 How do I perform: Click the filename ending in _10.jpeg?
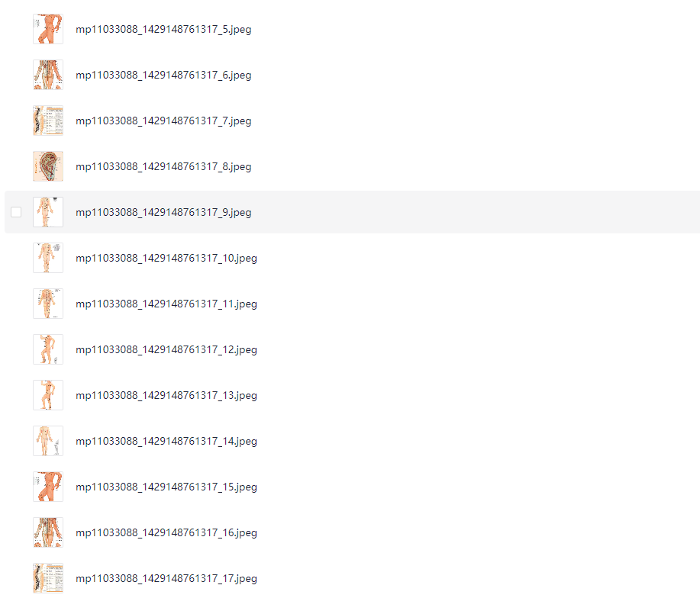[166, 259]
